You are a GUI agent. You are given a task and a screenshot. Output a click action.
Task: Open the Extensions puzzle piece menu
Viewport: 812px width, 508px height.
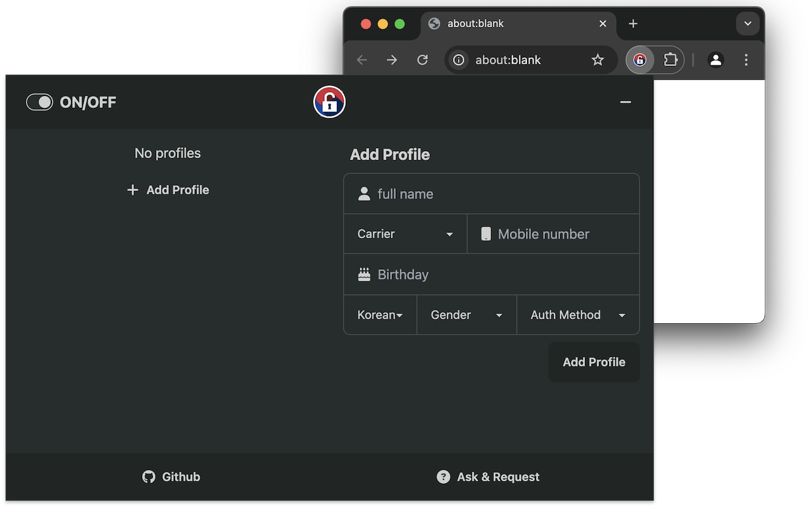click(x=671, y=60)
